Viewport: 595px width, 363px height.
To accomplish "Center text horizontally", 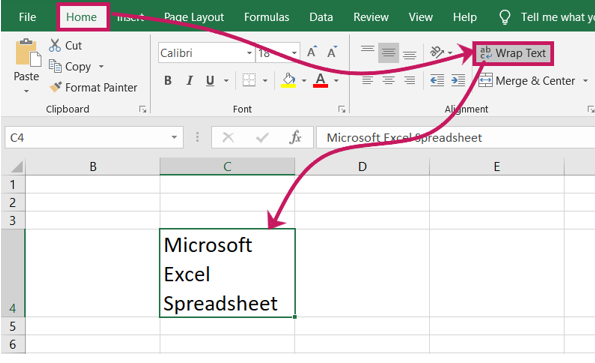I will (388, 80).
